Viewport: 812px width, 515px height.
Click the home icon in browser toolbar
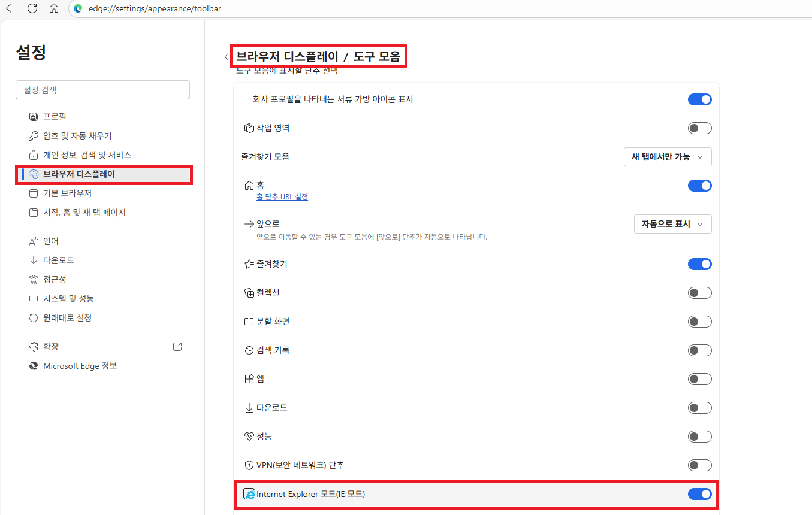pos(54,8)
